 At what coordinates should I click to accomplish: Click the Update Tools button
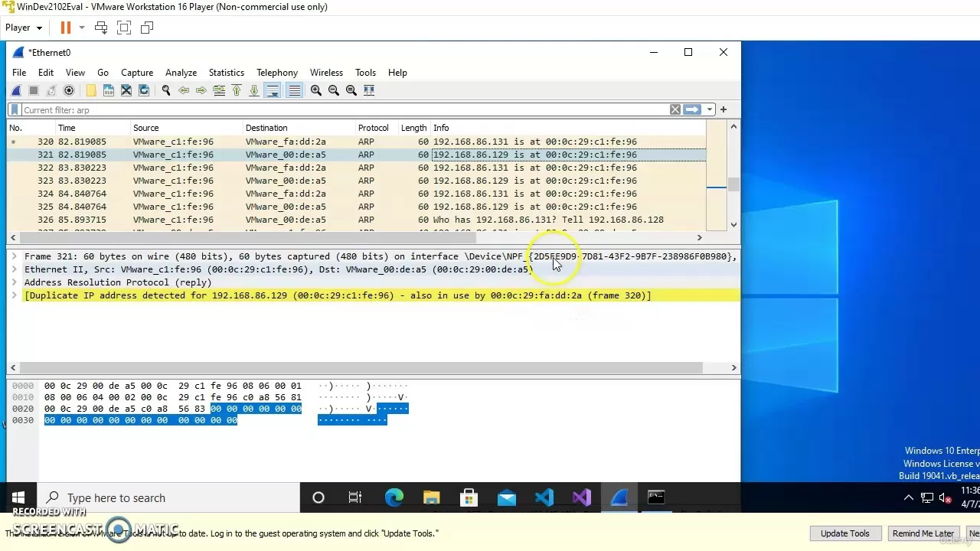pos(844,533)
